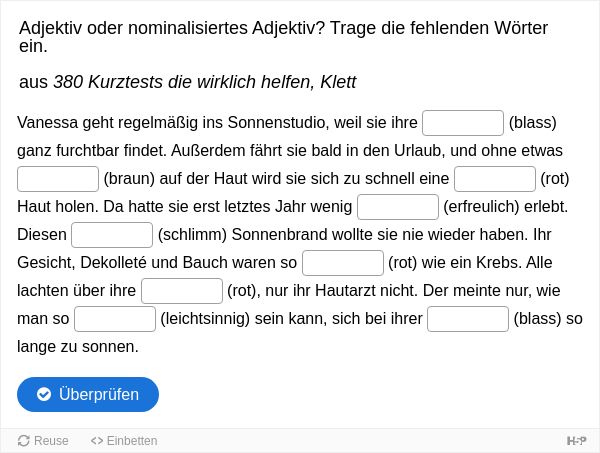The width and height of the screenshot is (600, 453).
Task: Click the hint word (erfreulich)
Action: [481, 207]
